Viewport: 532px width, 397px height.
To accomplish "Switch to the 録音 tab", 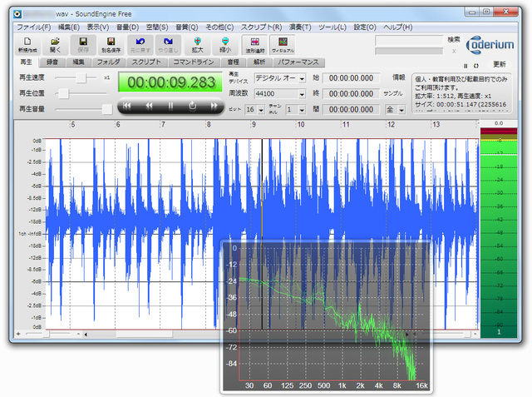I will click(52, 62).
